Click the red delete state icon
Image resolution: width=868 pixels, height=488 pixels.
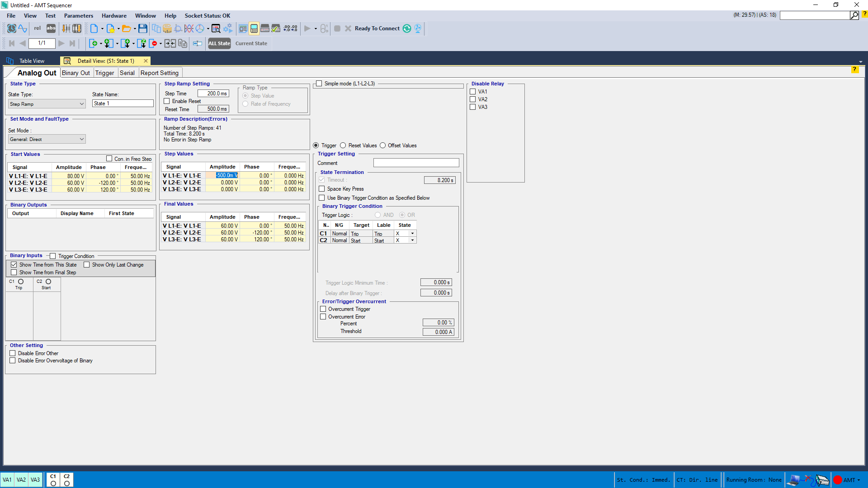[153, 43]
